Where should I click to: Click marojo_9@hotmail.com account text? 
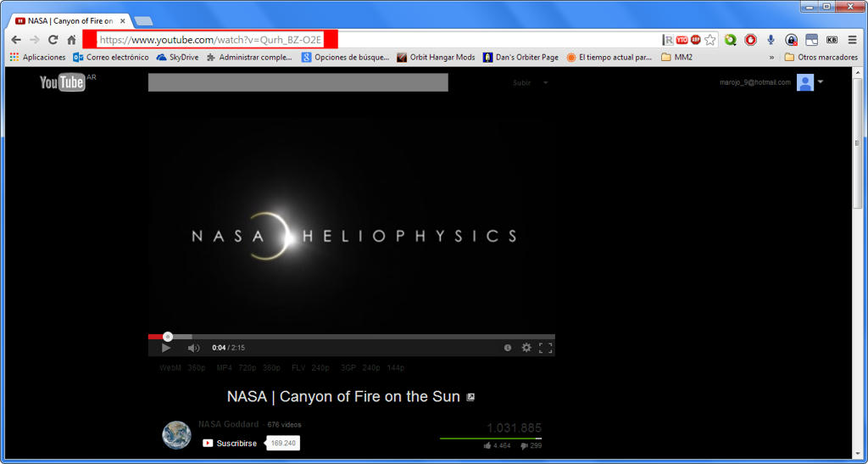[x=755, y=82]
